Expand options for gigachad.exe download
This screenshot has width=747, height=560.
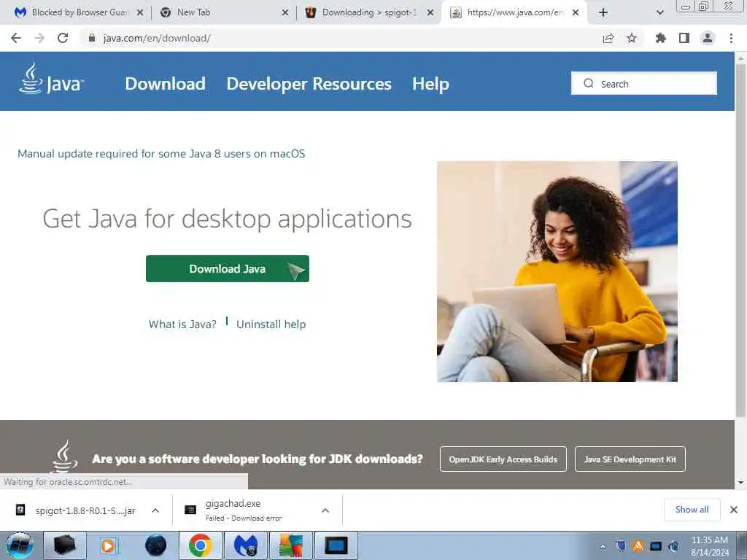click(x=325, y=510)
